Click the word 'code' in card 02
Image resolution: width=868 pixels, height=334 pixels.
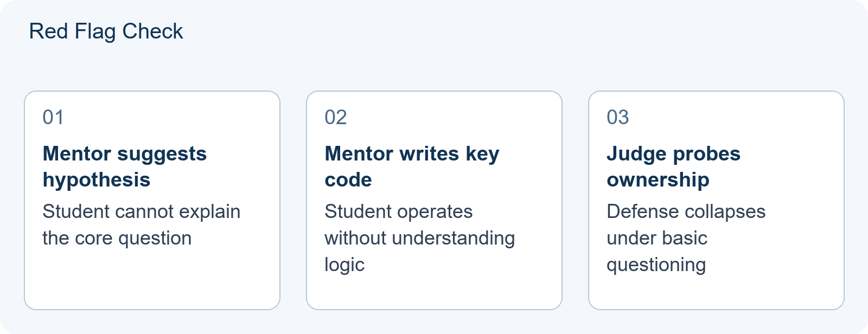(348, 180)
